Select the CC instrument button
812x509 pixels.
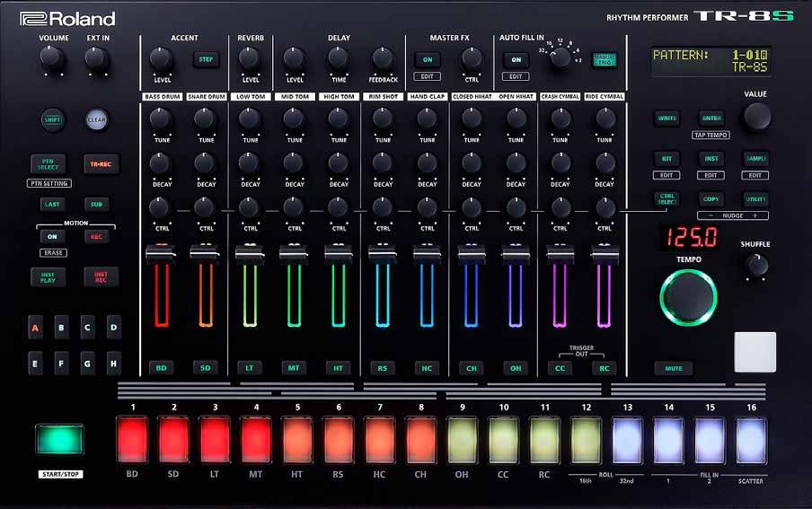tap(560, 368)
